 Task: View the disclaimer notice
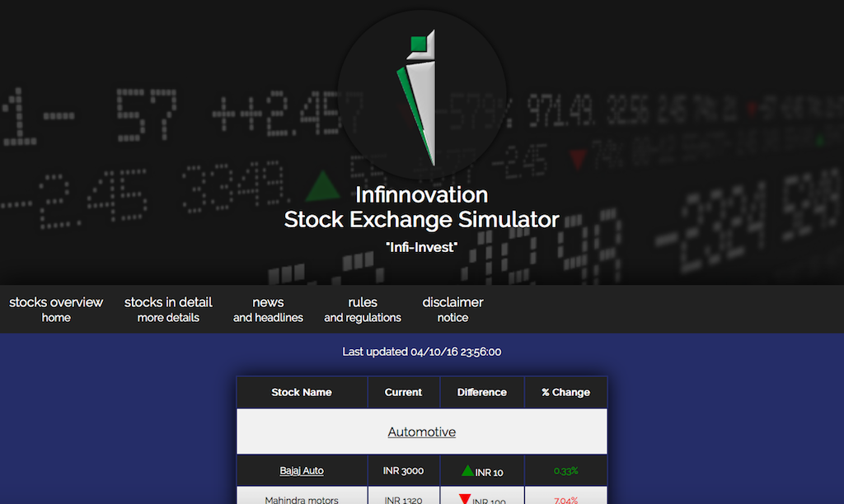tap(452, 308)
